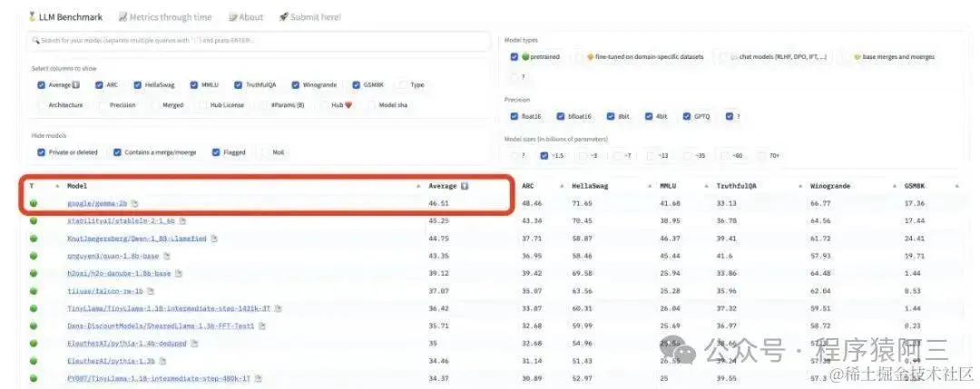Open the About tab

tap(246, 17)
